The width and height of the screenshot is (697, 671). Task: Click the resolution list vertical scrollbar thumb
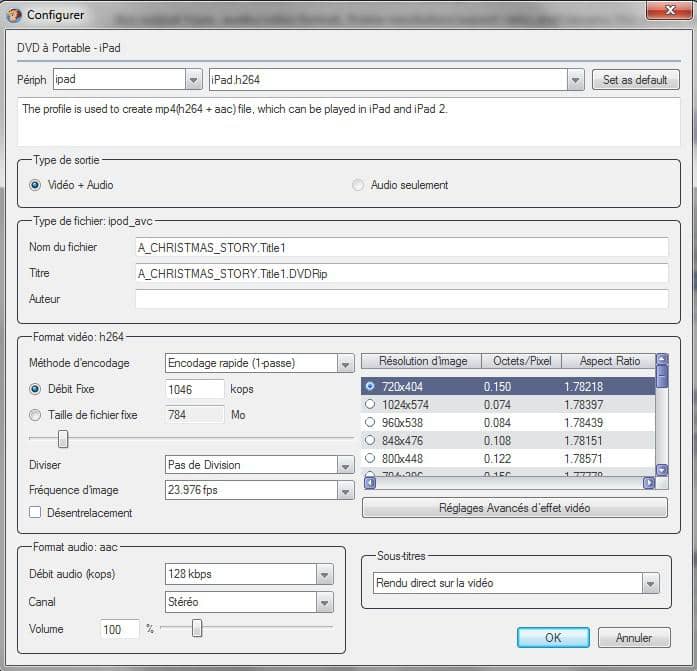(x=662, y=376)
